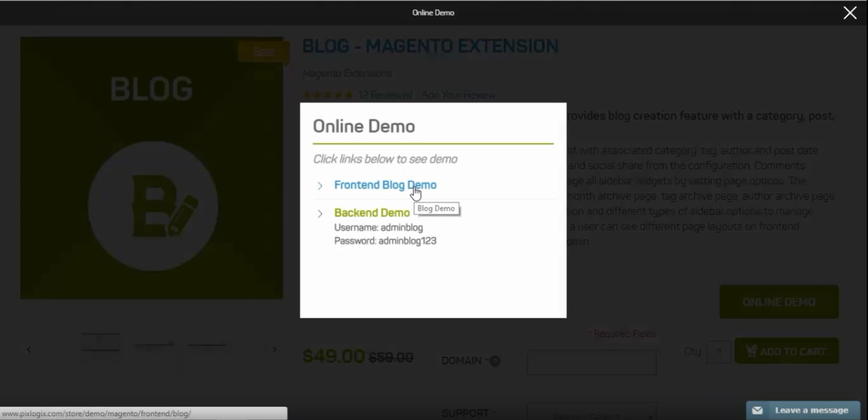The height and width of the screenshot is (420, 868).
Task: Click the Qty input field
Action: [x=719, y=352]
